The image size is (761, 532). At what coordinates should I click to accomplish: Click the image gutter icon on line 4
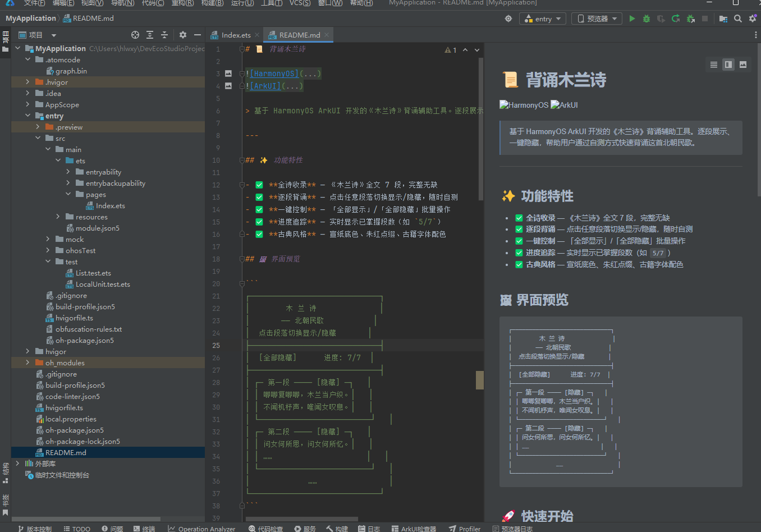tap(228, 86)
